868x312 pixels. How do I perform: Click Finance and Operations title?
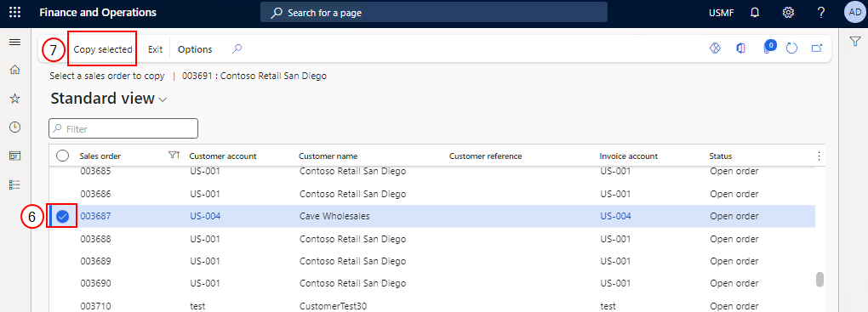(98, 12)
